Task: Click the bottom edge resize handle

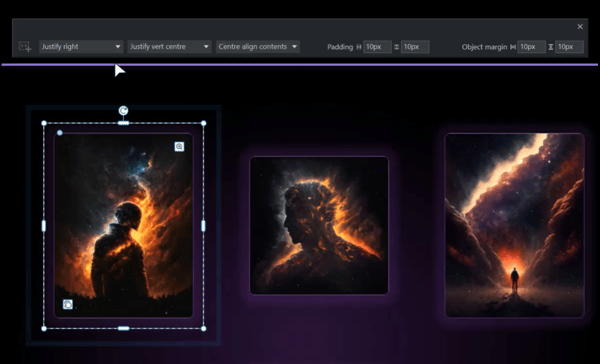Action: [x=124, y=328]
